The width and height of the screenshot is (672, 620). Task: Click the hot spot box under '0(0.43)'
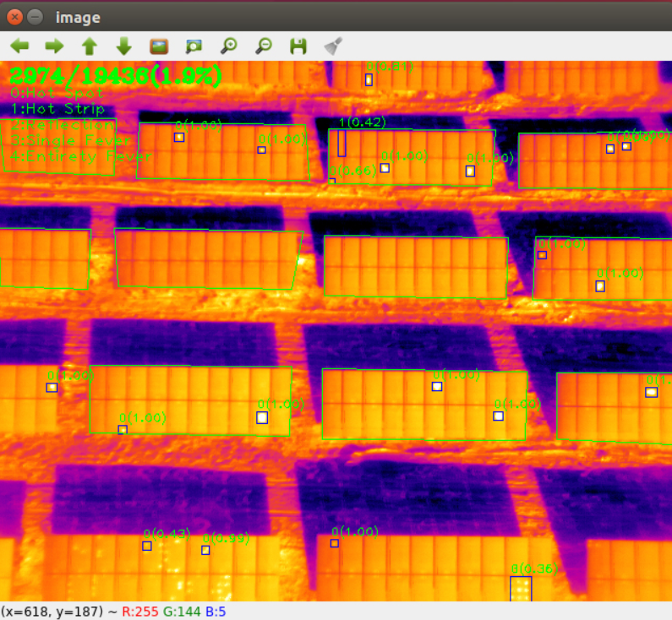147,546
